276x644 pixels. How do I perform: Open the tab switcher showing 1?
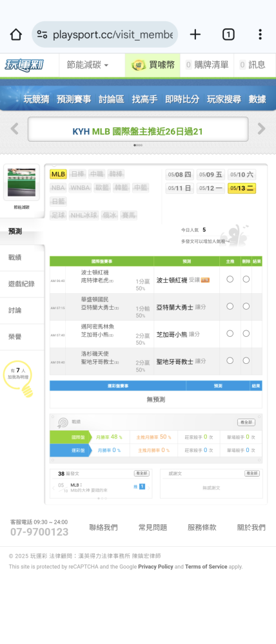[x=228, y=35]
